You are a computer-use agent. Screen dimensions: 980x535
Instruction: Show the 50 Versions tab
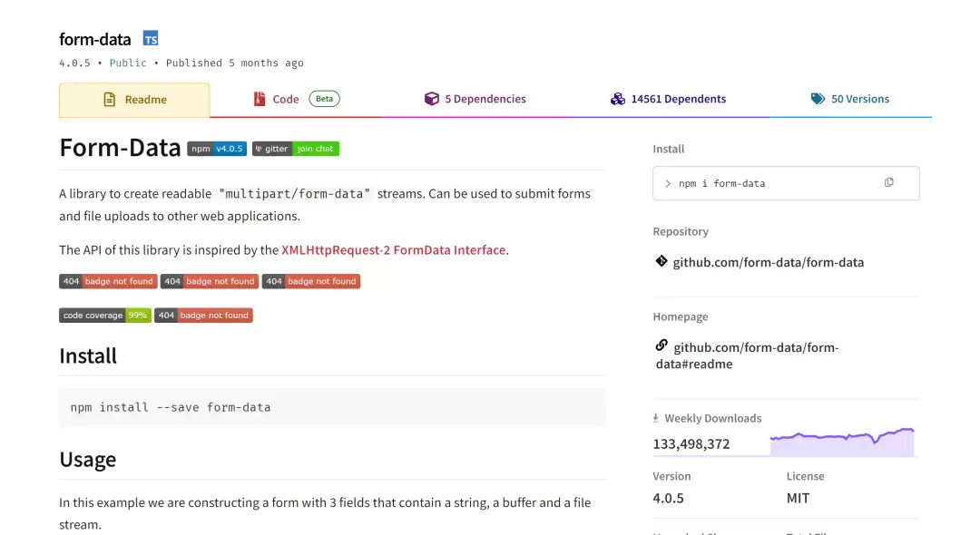point(850,100)
